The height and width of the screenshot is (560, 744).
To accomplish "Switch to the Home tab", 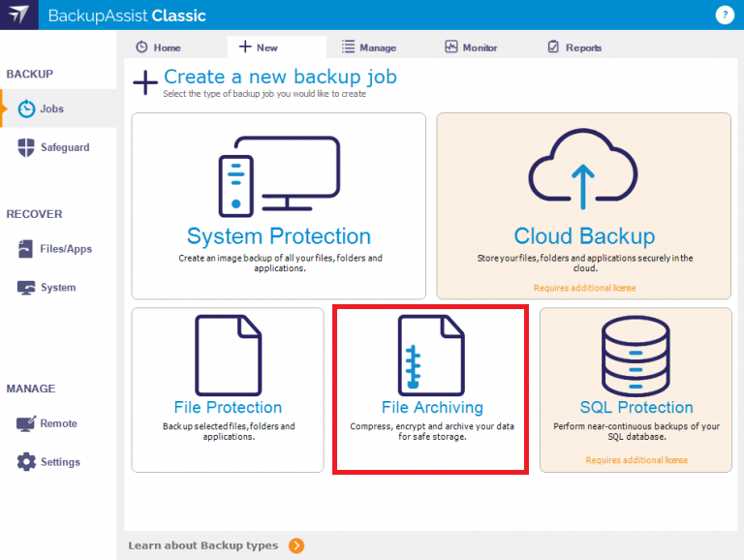I will pos(158,47).
